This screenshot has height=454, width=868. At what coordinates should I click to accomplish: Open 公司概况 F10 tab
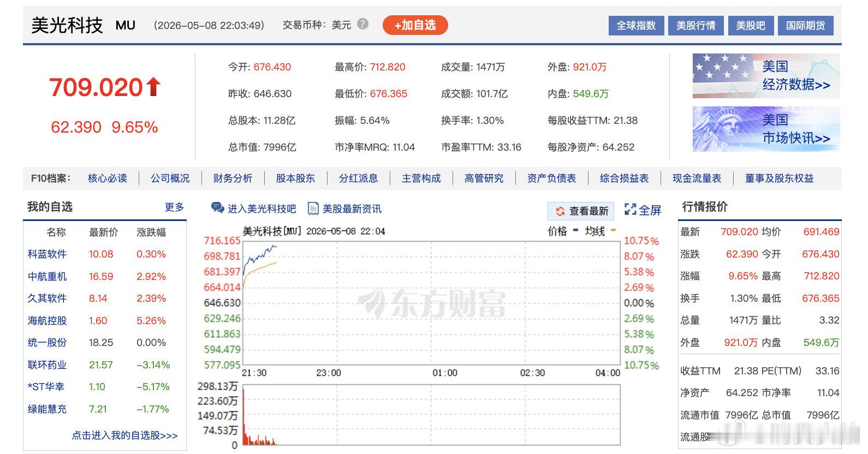(170, 178)
